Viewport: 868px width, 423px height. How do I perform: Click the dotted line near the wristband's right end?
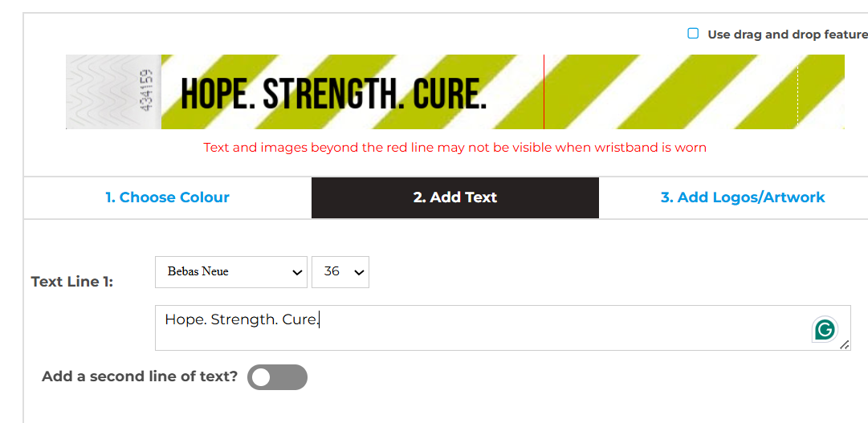pos(797,92)
